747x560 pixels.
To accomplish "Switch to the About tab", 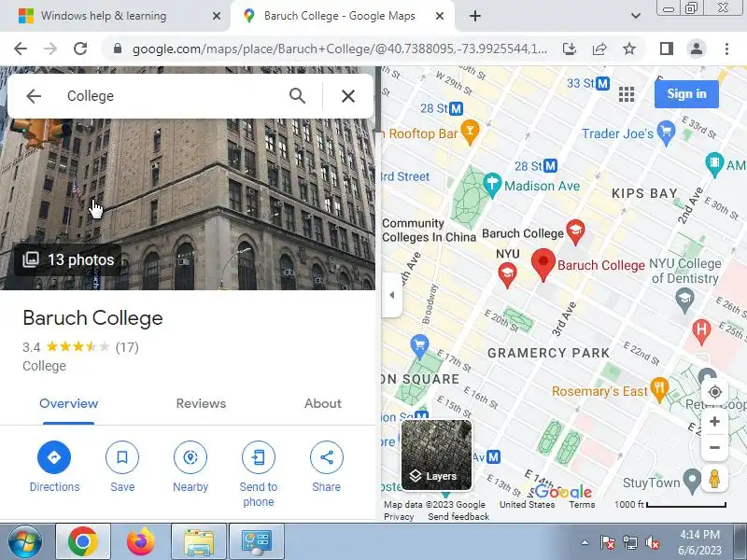I will (x=322, y=403).
